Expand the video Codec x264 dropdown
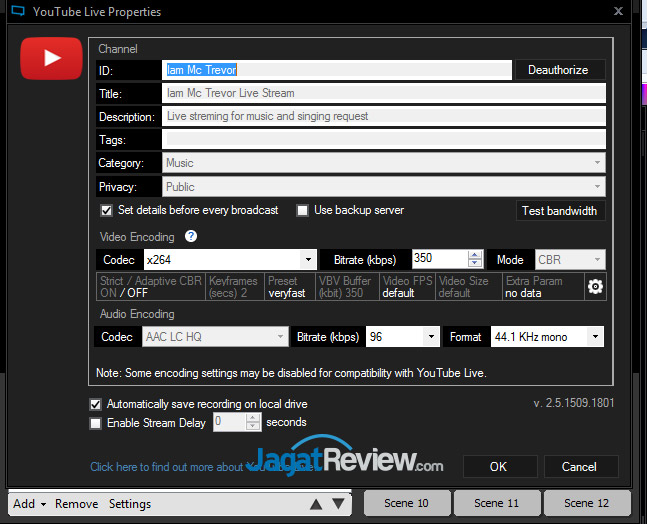 tap(309, 260)
